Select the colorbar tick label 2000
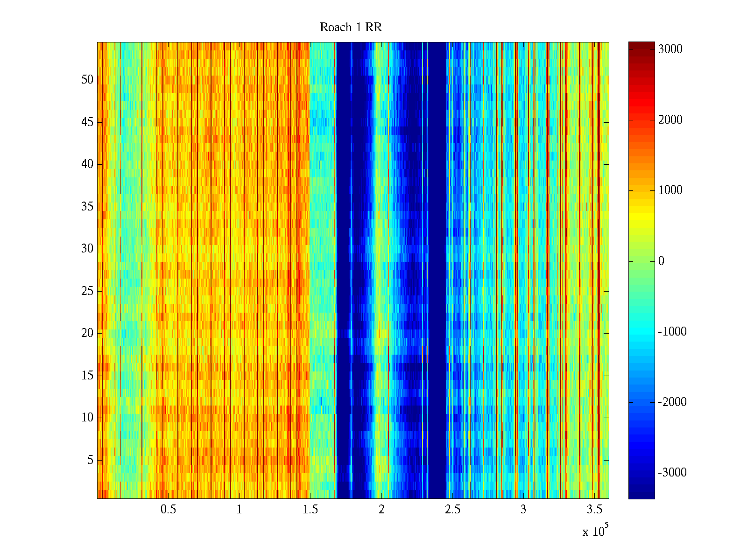The image size is (747, 560). point(670,120)
